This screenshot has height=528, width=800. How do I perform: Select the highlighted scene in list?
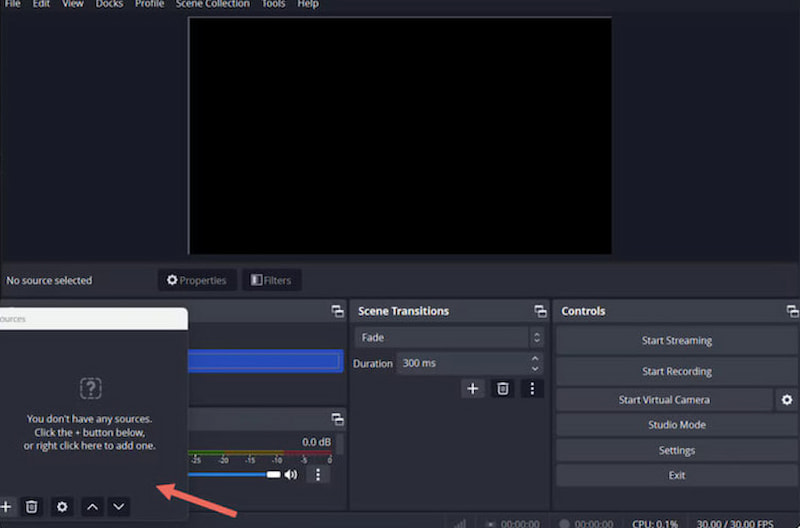(265, 361)
